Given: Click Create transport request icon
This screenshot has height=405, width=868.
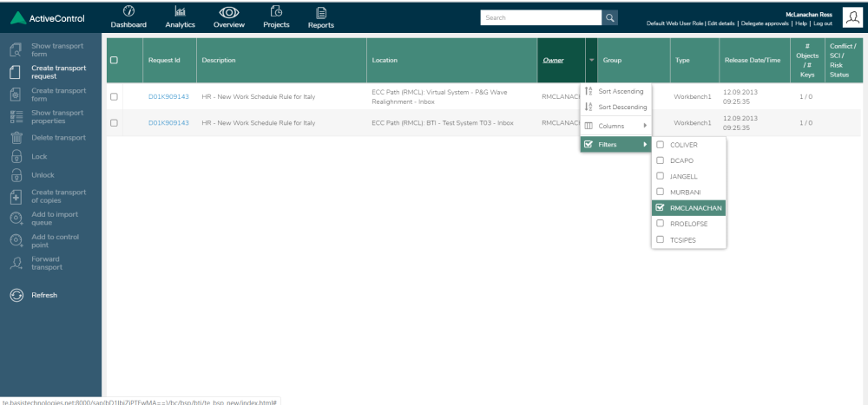Looking at the screenshot, I should click(x=16, y=73).
